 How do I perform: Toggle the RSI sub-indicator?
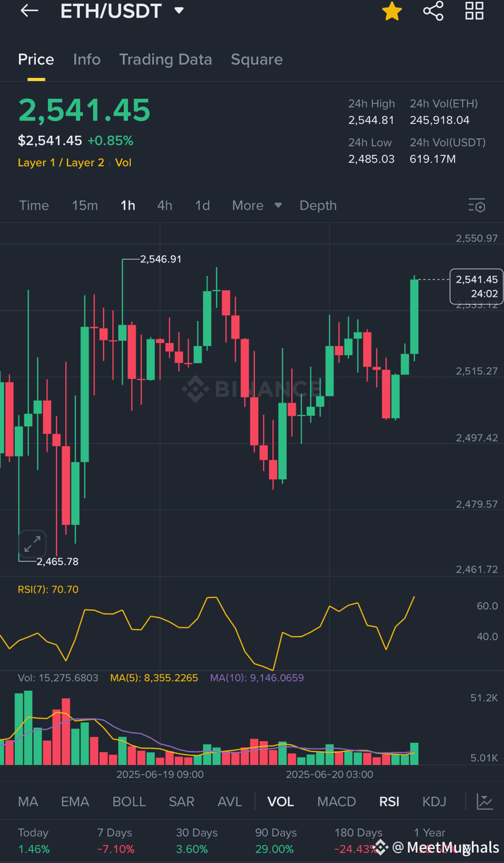pyautogui.click(x=389, y=801)
